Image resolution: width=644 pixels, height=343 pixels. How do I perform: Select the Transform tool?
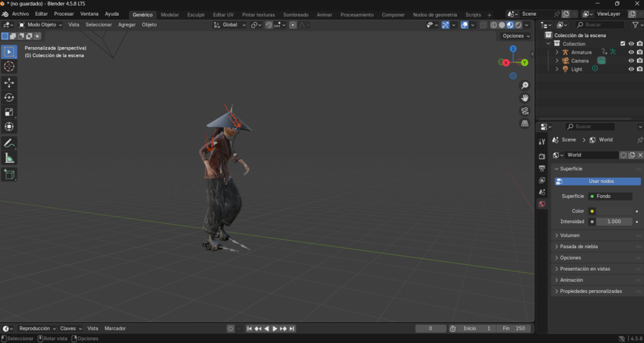(9, 127)
